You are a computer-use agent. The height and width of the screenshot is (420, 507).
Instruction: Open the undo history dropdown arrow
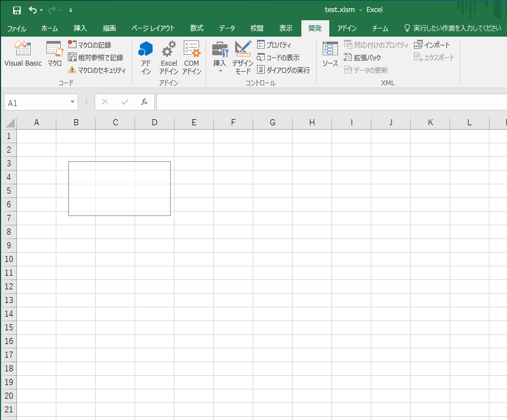[42, 10]
